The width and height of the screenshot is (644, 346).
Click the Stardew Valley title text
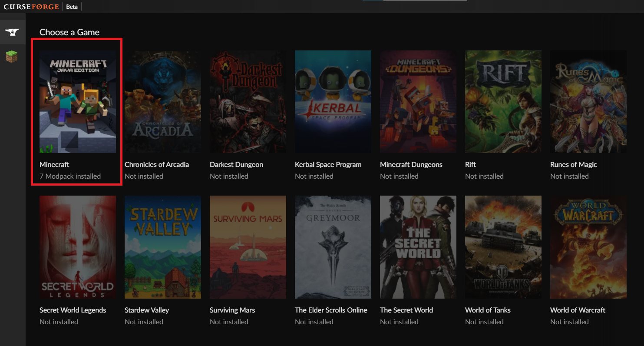147,310
